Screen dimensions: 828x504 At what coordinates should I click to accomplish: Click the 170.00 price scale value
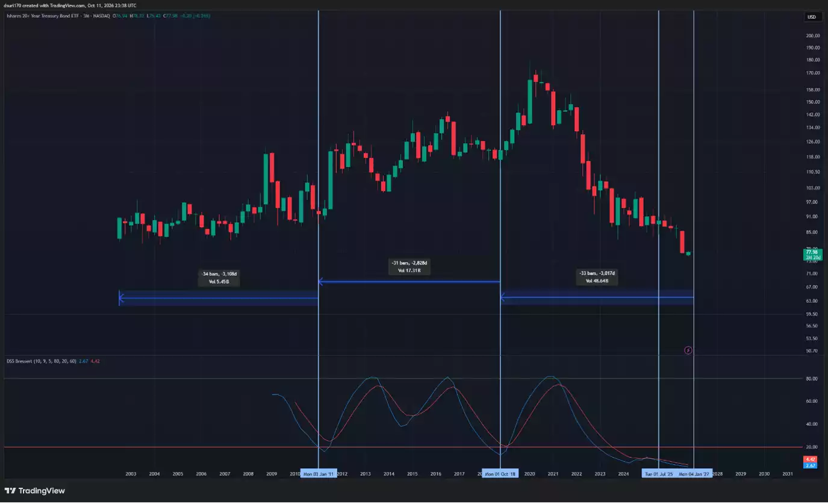coord(813,73)
